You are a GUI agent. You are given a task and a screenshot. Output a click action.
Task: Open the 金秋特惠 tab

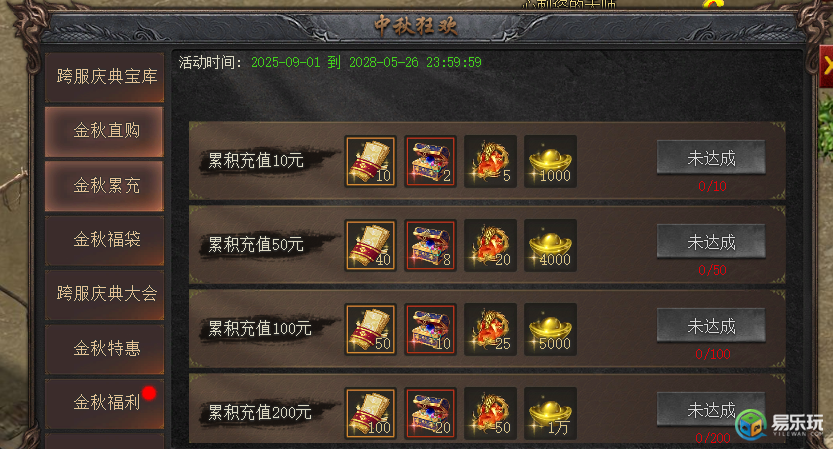coord(105,349)
